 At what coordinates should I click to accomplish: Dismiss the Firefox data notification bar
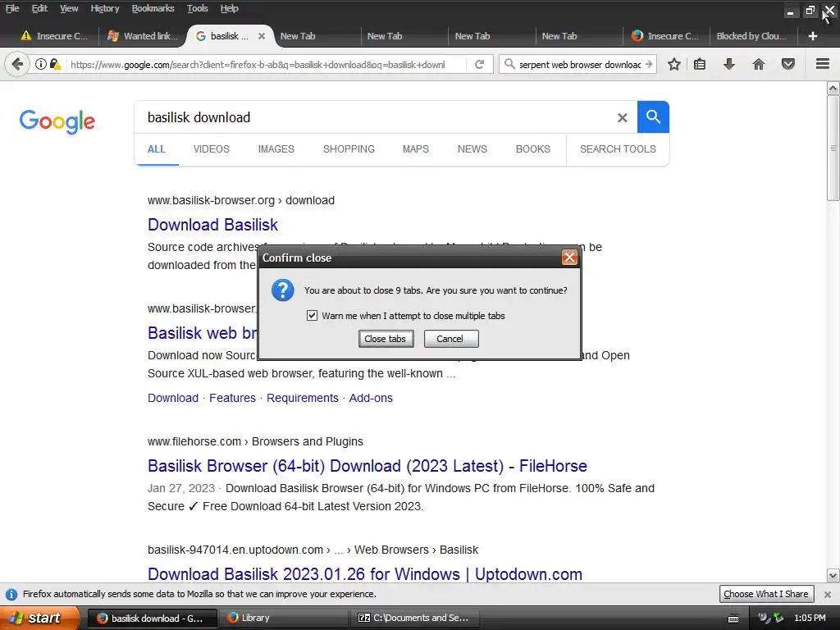coord(827,594)
